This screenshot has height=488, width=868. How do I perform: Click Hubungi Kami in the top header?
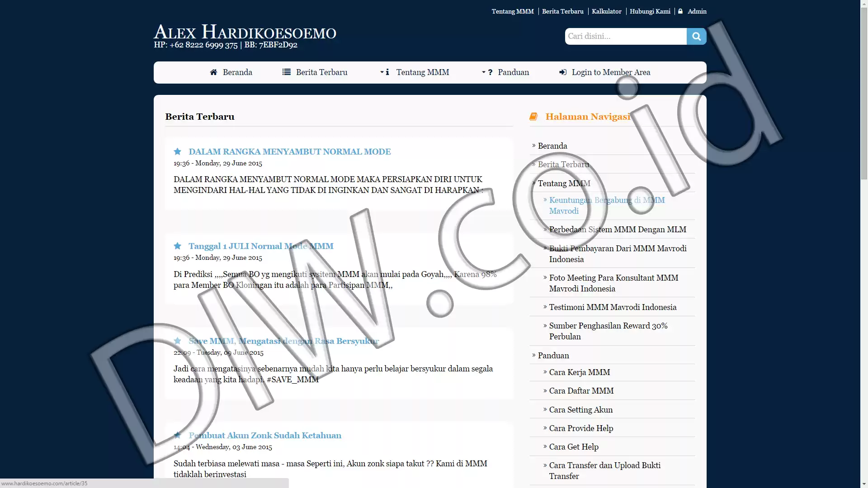[650, 11]
